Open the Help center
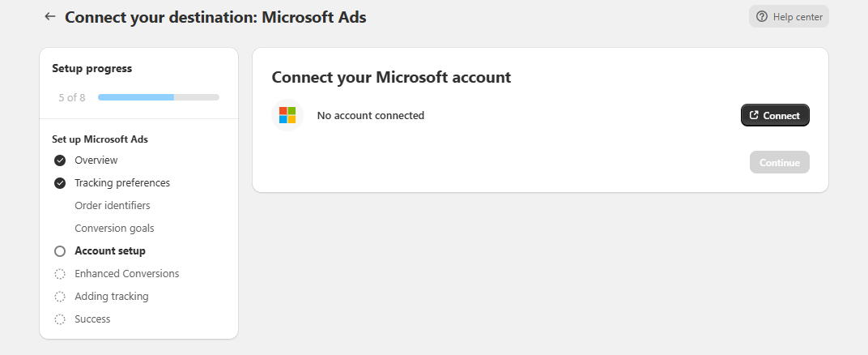Screen dimensions: 868x355 click(789, 16)
